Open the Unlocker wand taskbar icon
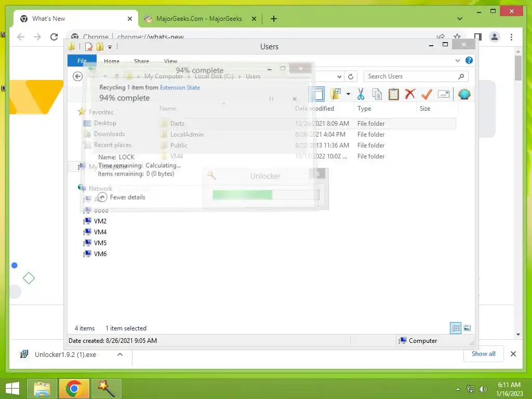The height and width of the screenshot is (399, 532). [x=106, y=389]
